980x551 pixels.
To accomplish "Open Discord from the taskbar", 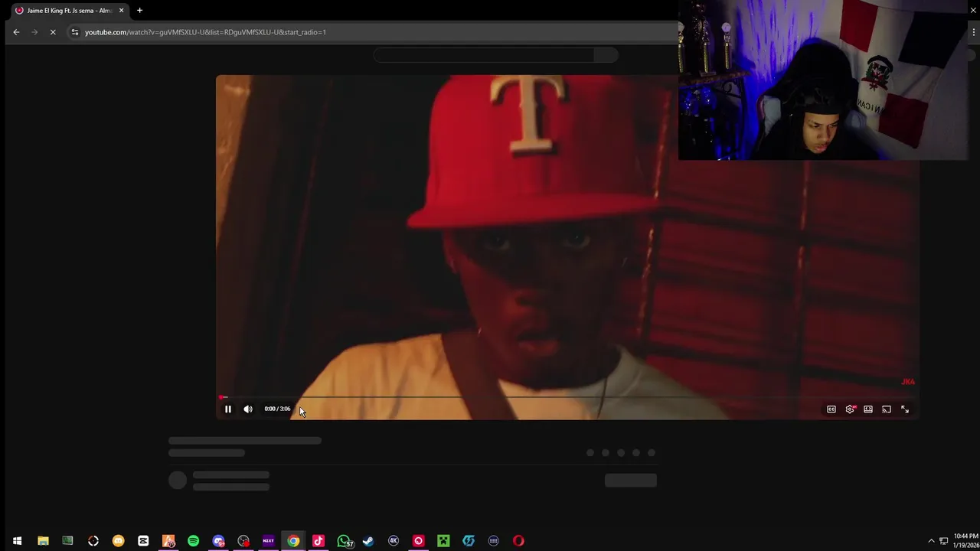I will (x=218, y=541).
